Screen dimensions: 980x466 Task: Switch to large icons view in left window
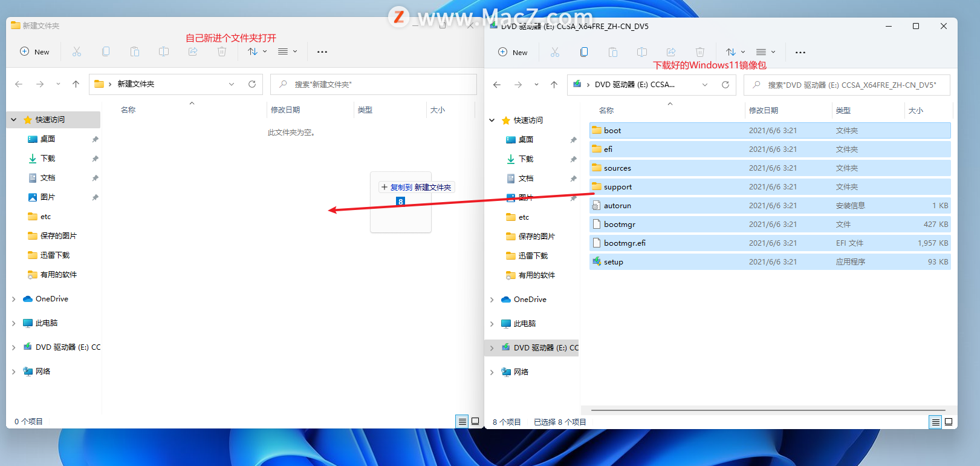pos(475,421)
